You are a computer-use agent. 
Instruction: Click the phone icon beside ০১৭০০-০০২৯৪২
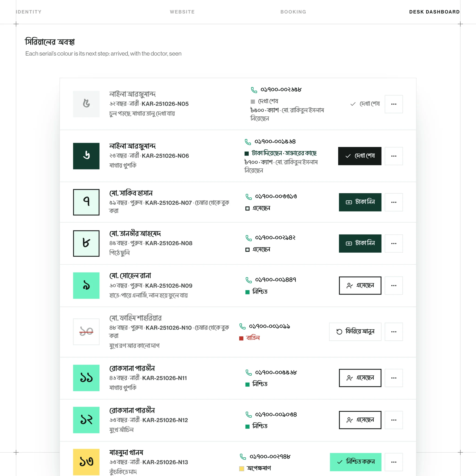249,238
